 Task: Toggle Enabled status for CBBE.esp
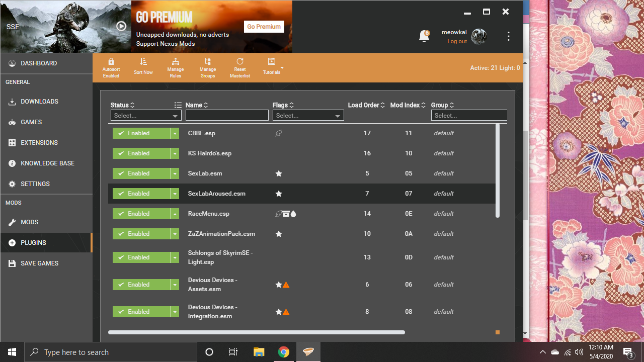[141, 133]
